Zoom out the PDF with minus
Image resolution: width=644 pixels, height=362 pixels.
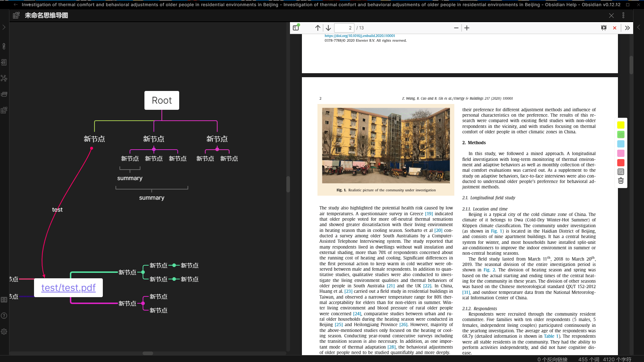tap(456, 28)
